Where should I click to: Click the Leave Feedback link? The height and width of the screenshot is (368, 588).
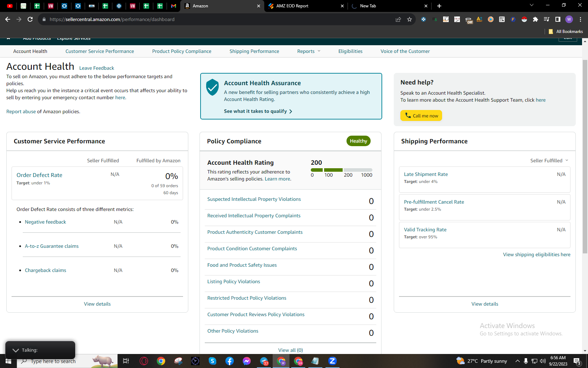(x=97, y=68)
